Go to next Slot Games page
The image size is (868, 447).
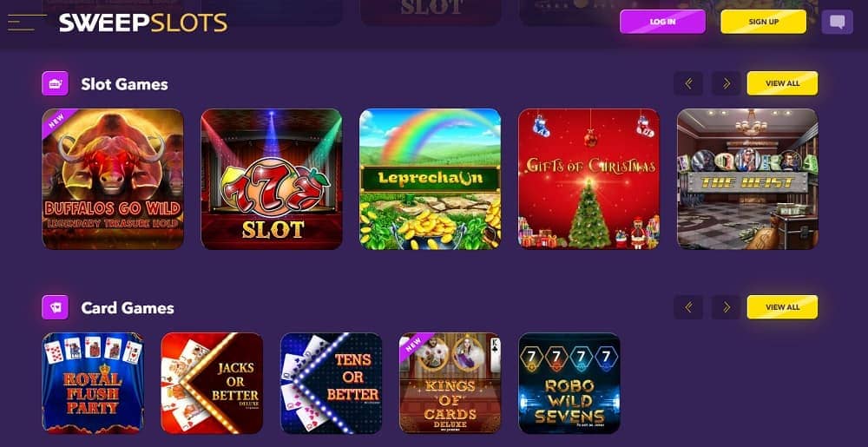[x=727, y=83]
